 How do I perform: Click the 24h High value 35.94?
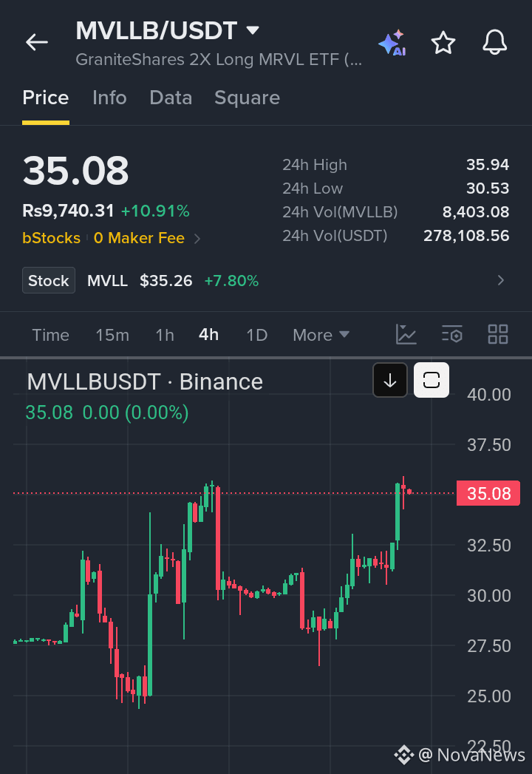[488, 164]
